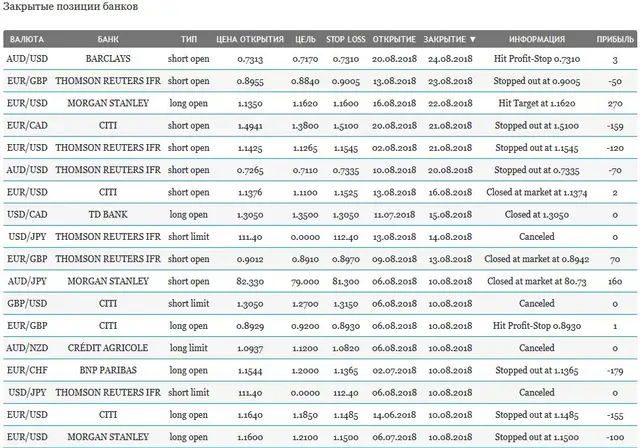Click the profit value -159
The height and width of the screenshot is (448, 640).
click(615, 126)
